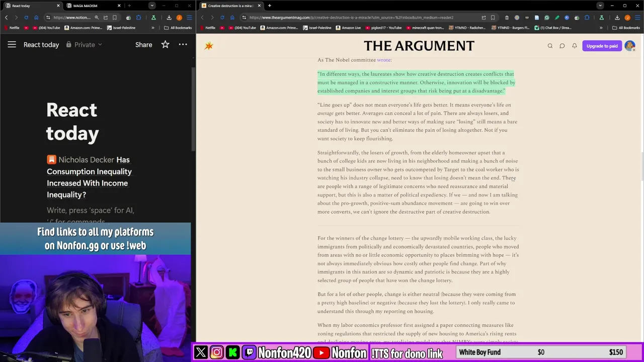Favorite the Notion page with the star

(165, 45)
